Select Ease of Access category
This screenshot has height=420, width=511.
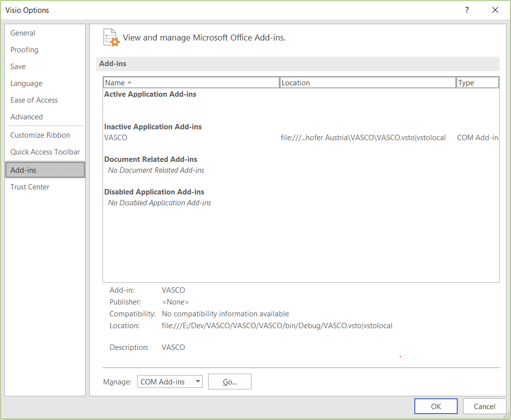(45, 100)
